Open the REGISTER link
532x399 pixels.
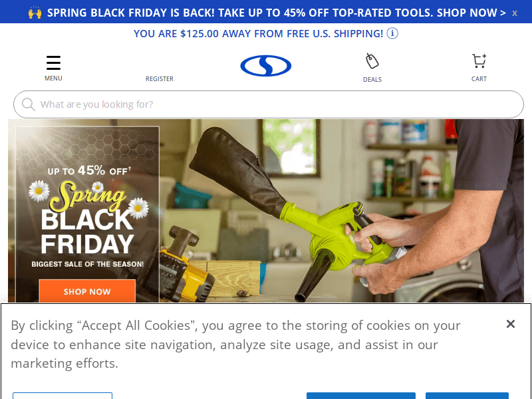[160, 78]
